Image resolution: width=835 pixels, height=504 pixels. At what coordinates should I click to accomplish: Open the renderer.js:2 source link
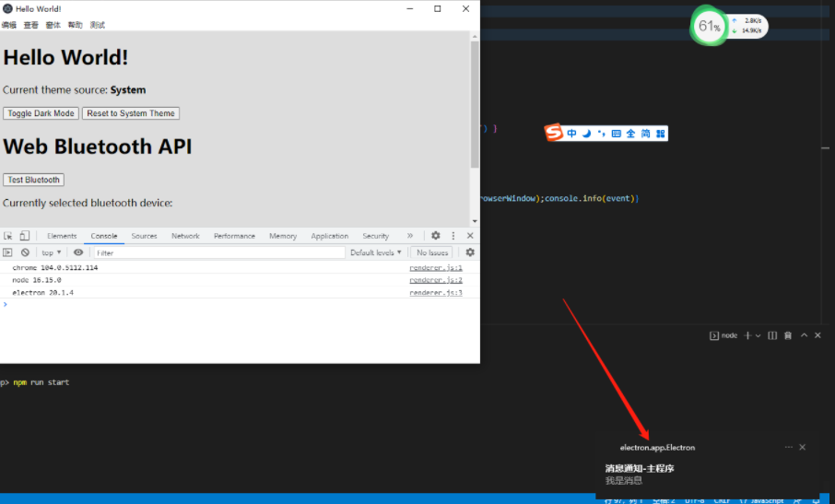coord(436,280)
